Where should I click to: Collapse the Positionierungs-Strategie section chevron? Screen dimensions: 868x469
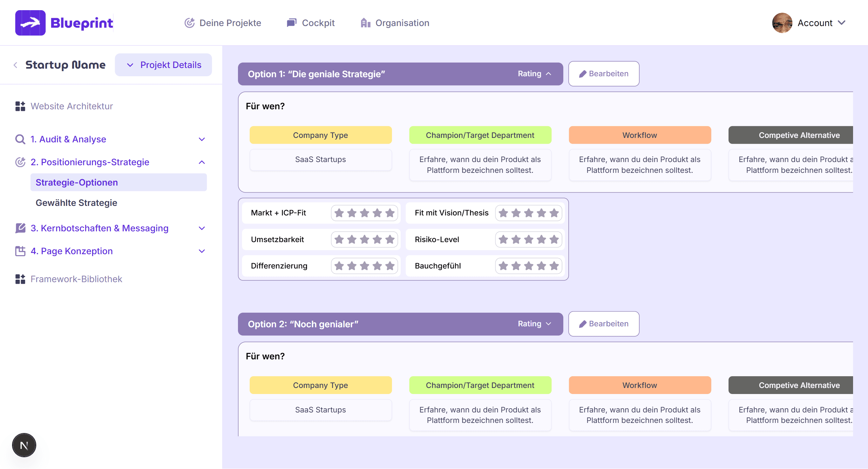tap(202, 162)
